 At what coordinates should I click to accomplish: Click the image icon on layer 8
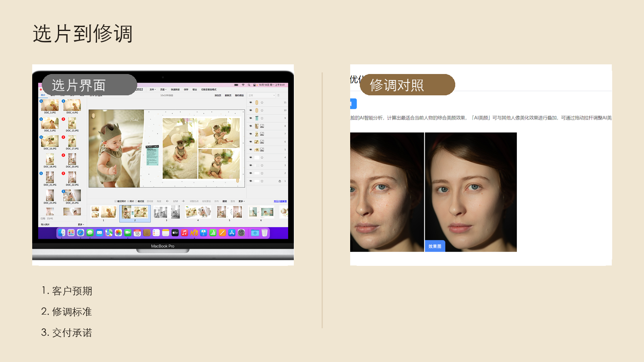click(262, 126)
